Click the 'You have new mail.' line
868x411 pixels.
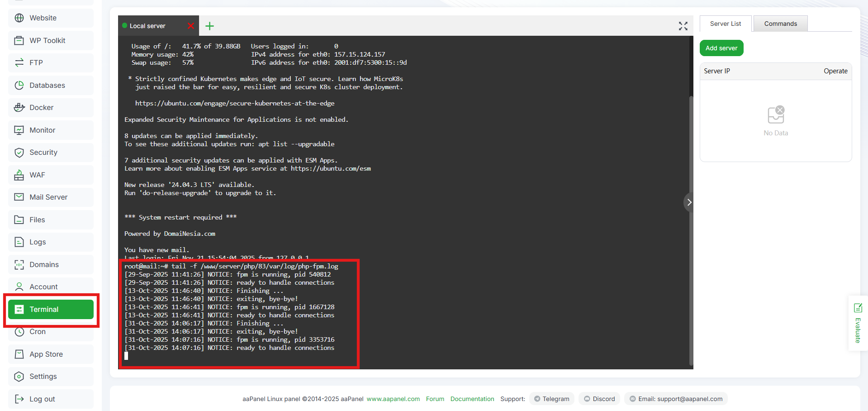coord(157,250)
